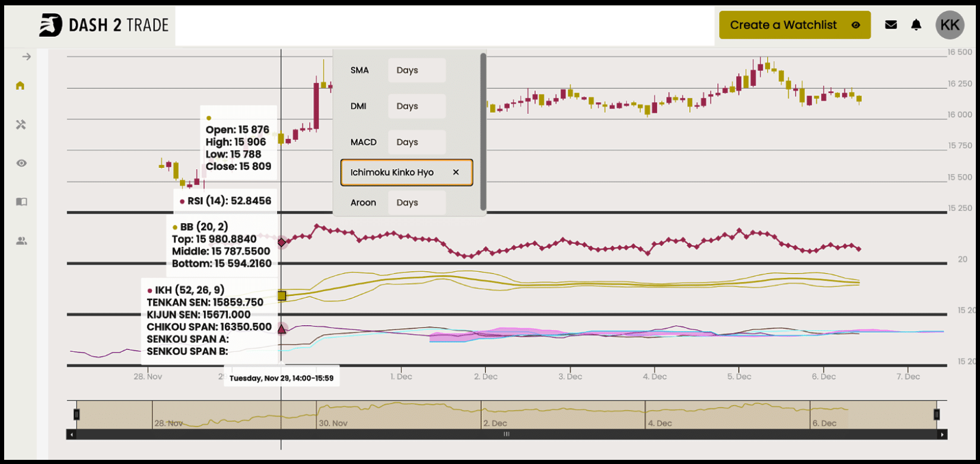Click the 'Close: 15 809' tooltip value

pos(238,167)
